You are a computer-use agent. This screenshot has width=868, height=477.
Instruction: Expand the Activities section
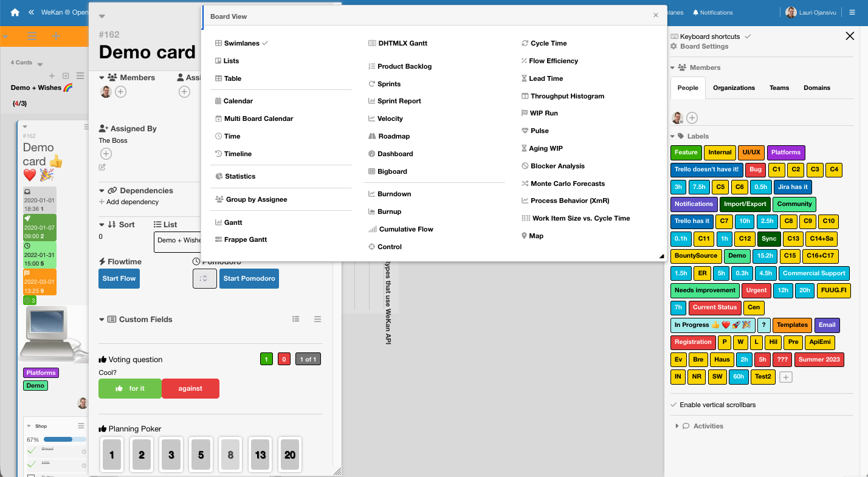(x=699, y=426)
